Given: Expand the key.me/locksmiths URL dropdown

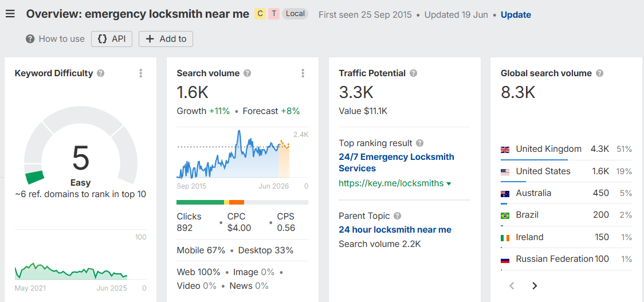Looking at the screenshot, I should (x=449, y=184).
